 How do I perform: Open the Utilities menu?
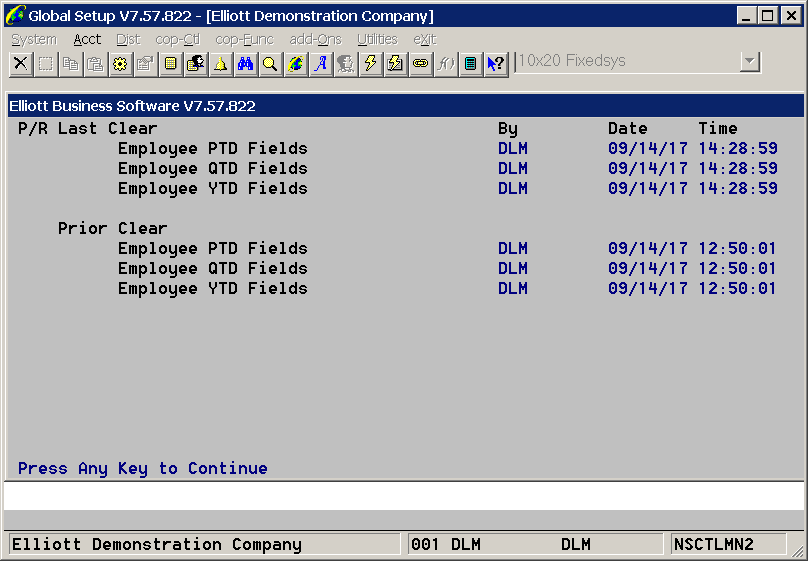tap(377, 40)
